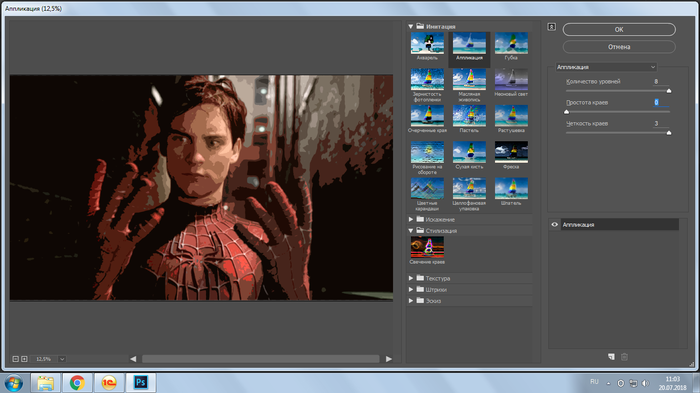Screen dimensions: 700x393
Task: Open Google Chrome from the taskbar
Action: click(77, 383)
